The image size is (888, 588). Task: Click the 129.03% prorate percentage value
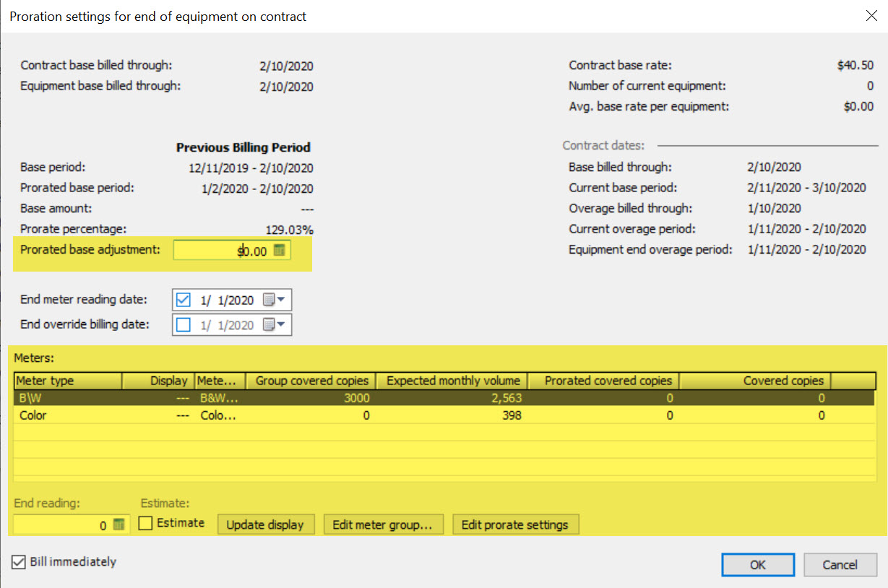290,230
